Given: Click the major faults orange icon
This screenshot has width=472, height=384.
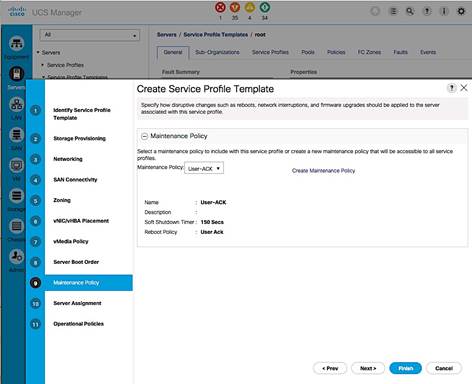Looking at the screenshot, I should coord(235,7).
